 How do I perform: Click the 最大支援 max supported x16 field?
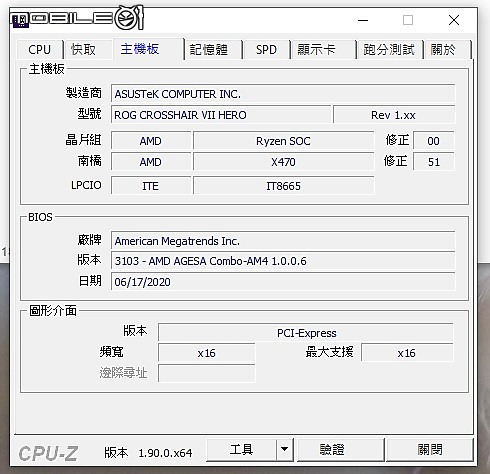coord(407,353)
